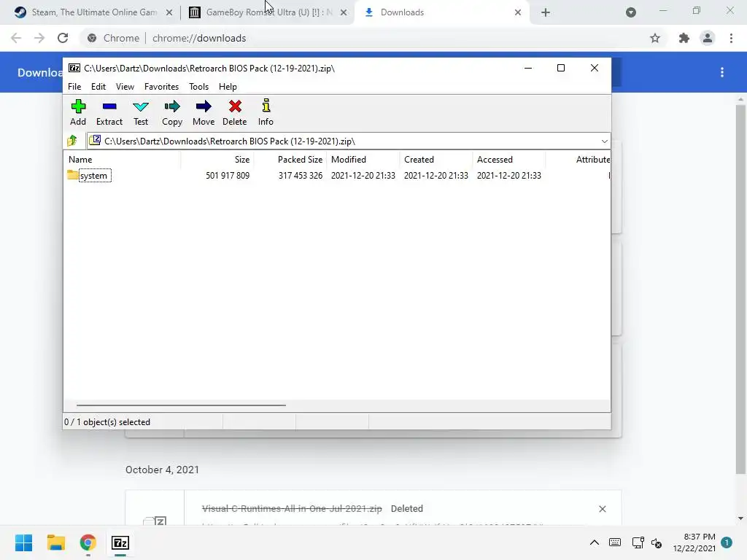
Task: Switch to the Downloads browser tab
Action: [x=441, y=12]
